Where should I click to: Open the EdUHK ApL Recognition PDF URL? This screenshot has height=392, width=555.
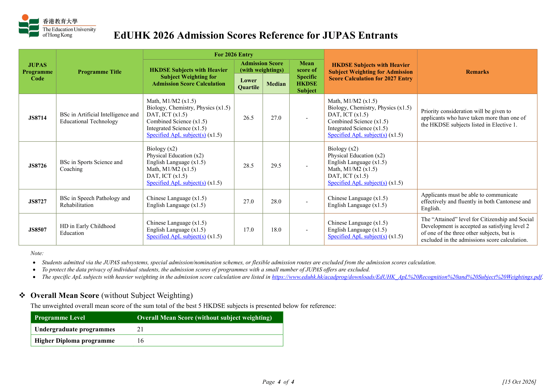point(407,277)
